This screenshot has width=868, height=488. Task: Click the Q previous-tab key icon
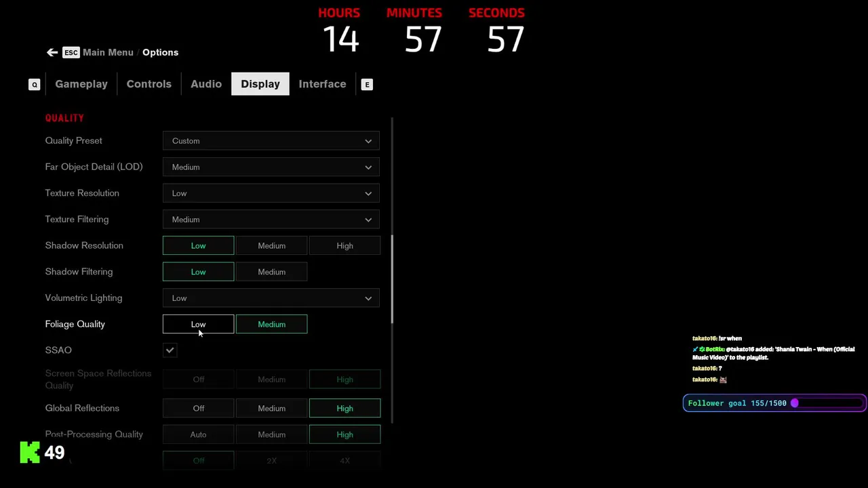[35, 85]
